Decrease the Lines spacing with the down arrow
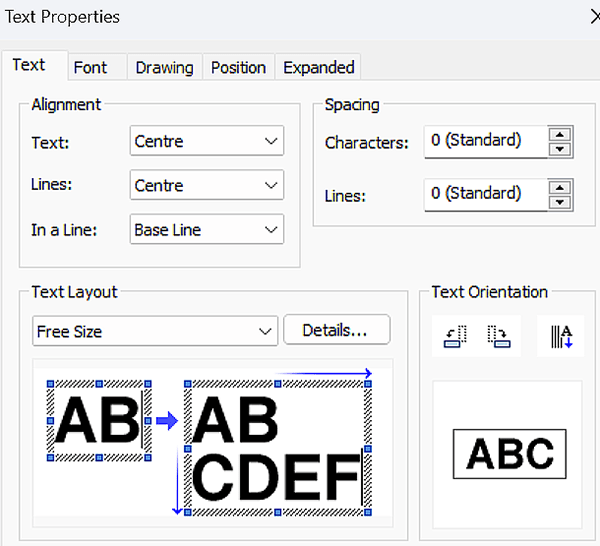Image resolution: width=600 pixels, height=546 pixels. pos(561,201)
